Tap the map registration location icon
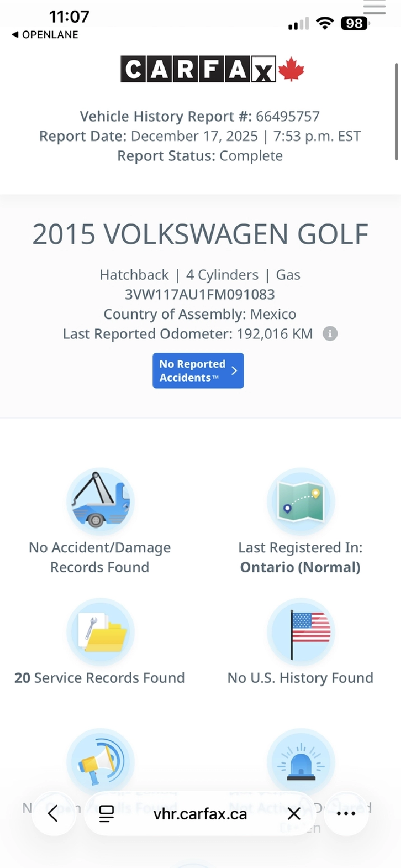Image resolution: width=401 pixels, height=868 pixels. tap(301, 501)
